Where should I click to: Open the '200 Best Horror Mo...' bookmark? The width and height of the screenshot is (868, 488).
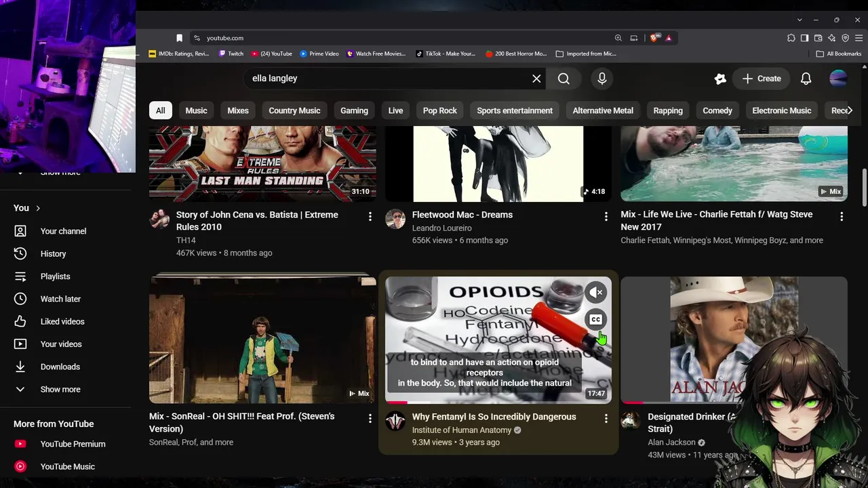pyautogui.click(x=516, y=54)
